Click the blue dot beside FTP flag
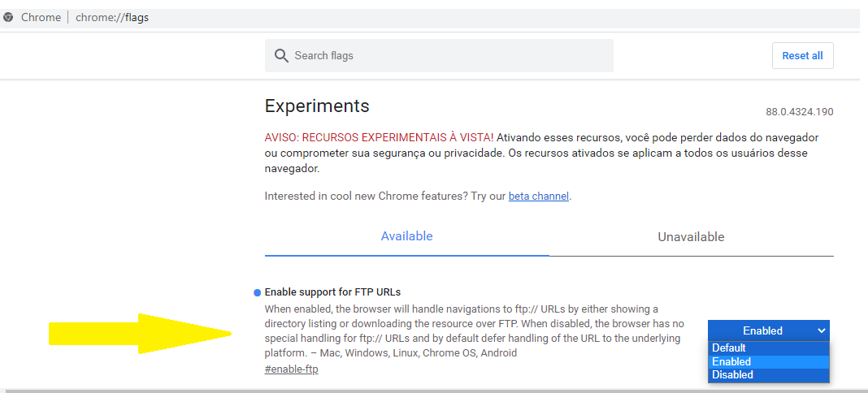868x393 pixels. pos(258,292)
